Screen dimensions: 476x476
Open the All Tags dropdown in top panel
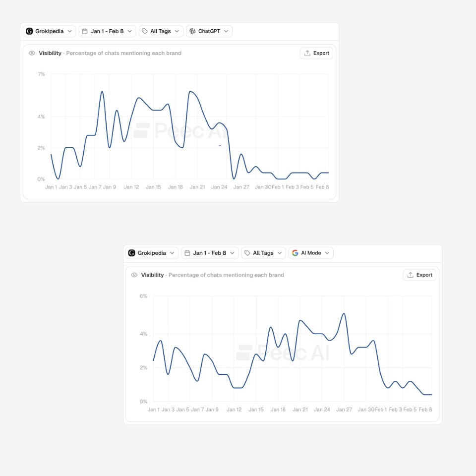point(161,31)
